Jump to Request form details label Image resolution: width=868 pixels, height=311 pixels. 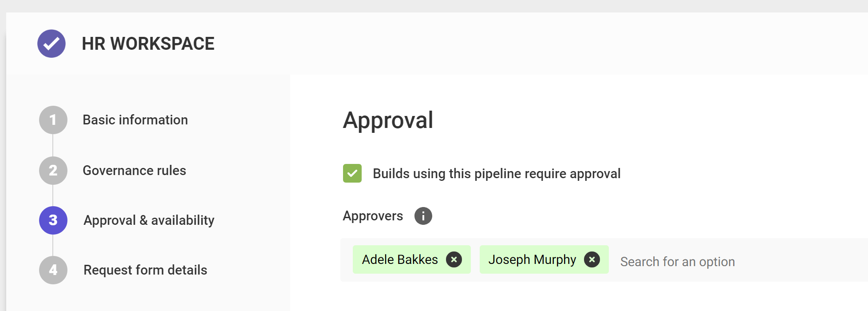[x=146, y=270]
